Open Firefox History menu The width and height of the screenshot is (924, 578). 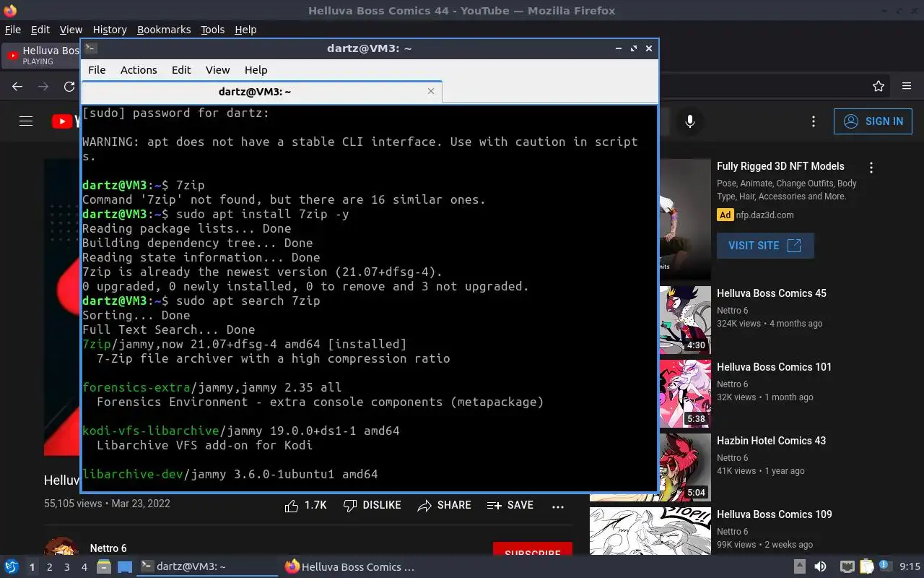[110, 30]
